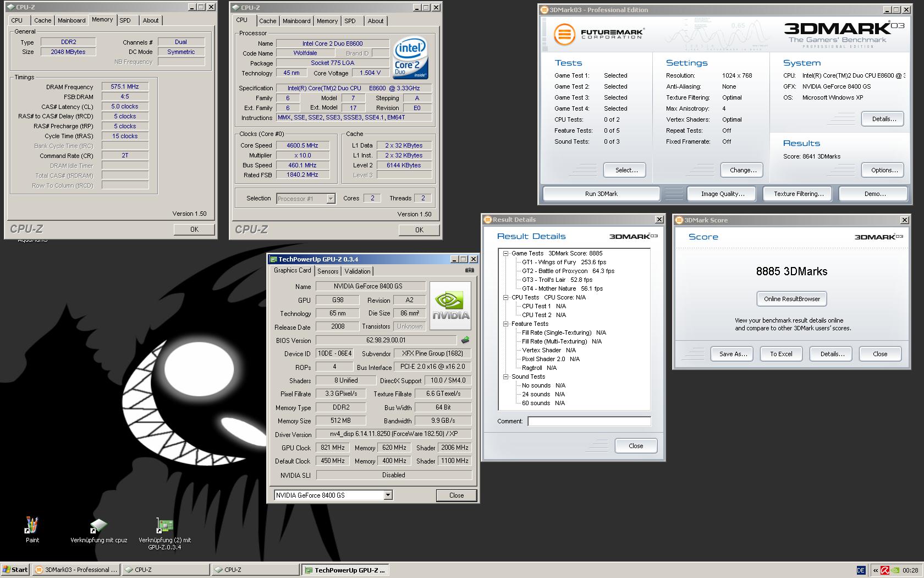Click OK in the CPU-Z CPU window
Image resolution: width=924 pixels, height=578 pixels.
click(419, 230)
